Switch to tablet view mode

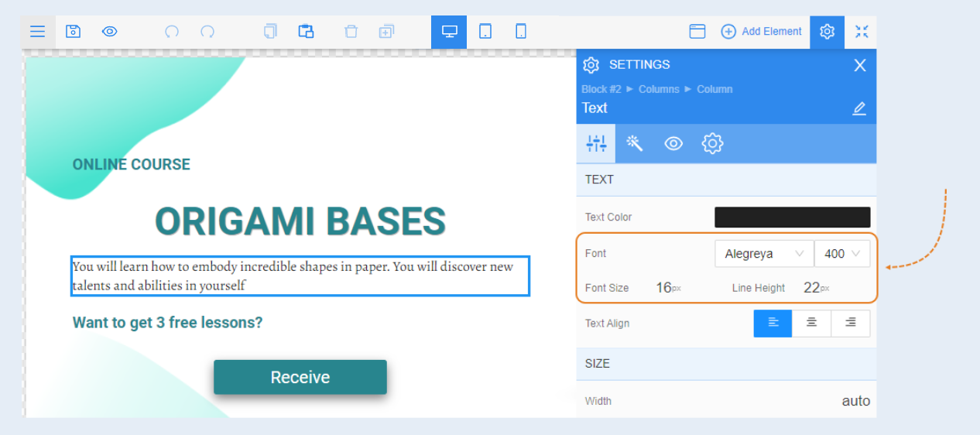point(485,32)
